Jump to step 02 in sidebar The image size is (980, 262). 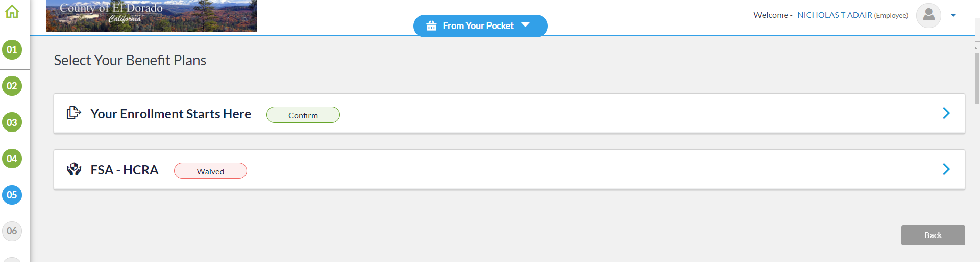tap(12, 86)
